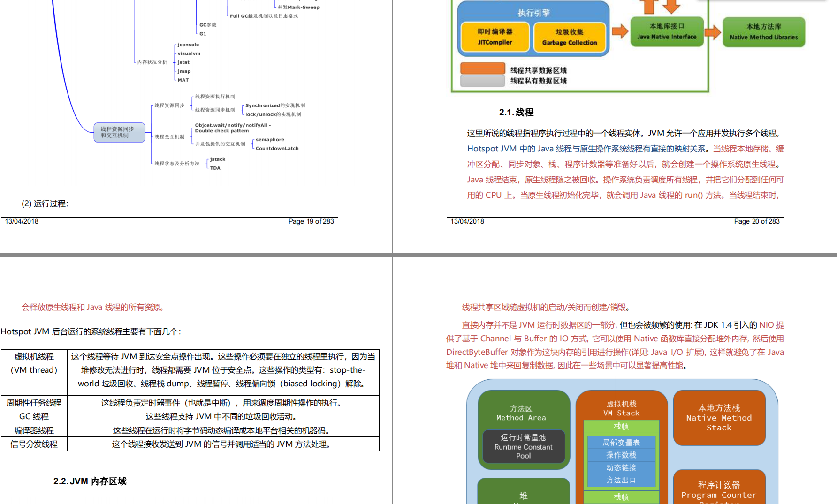Click the Garbage Collection box

570,37
